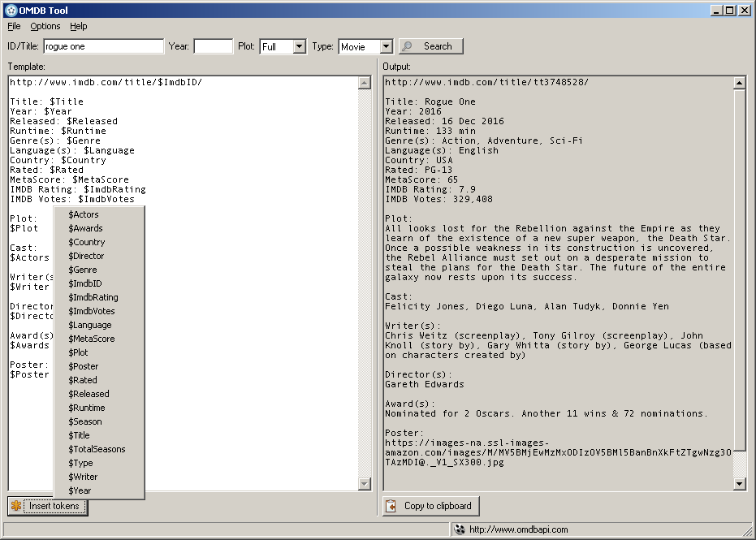Insert the $Awards token
Viewport: 756px width, 540px height.
click(x=99, y=228)
